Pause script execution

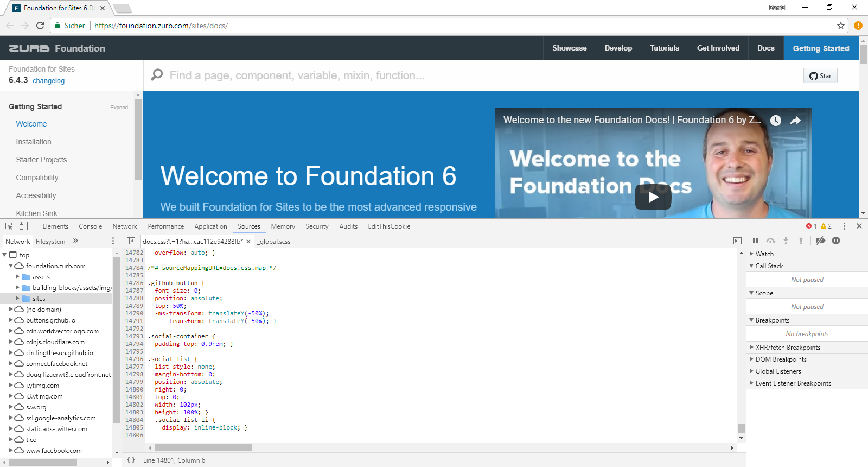click(x=755, y=241)
